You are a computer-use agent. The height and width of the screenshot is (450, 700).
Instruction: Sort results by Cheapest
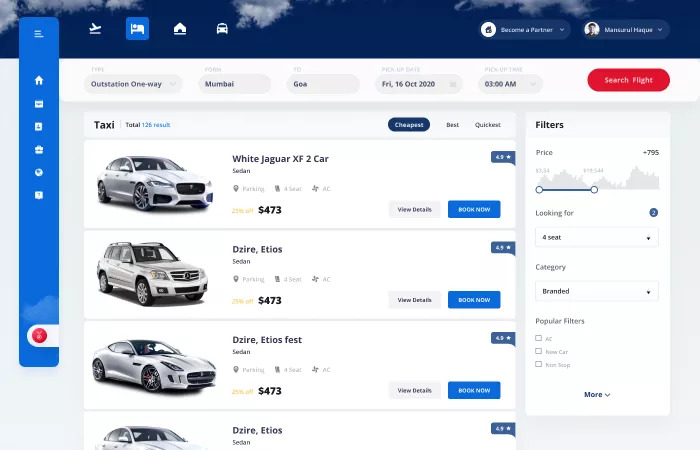[x=409, y=125]
